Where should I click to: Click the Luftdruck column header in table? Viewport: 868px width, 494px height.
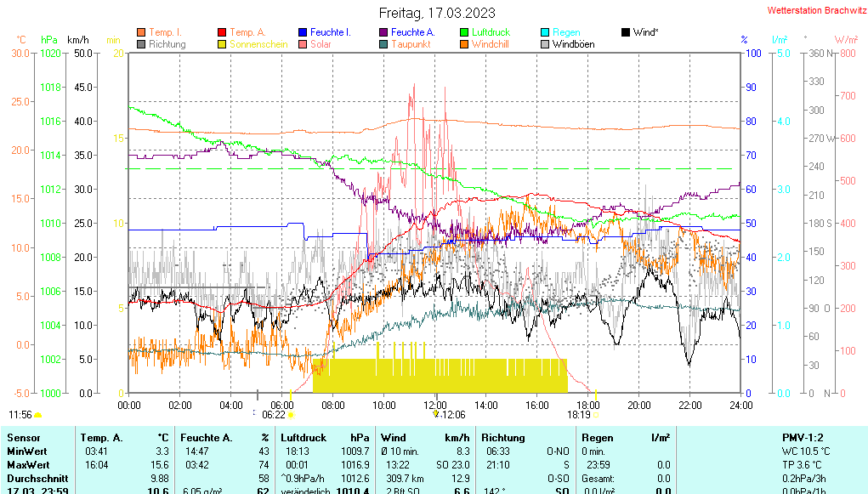(x=304, y=437)
